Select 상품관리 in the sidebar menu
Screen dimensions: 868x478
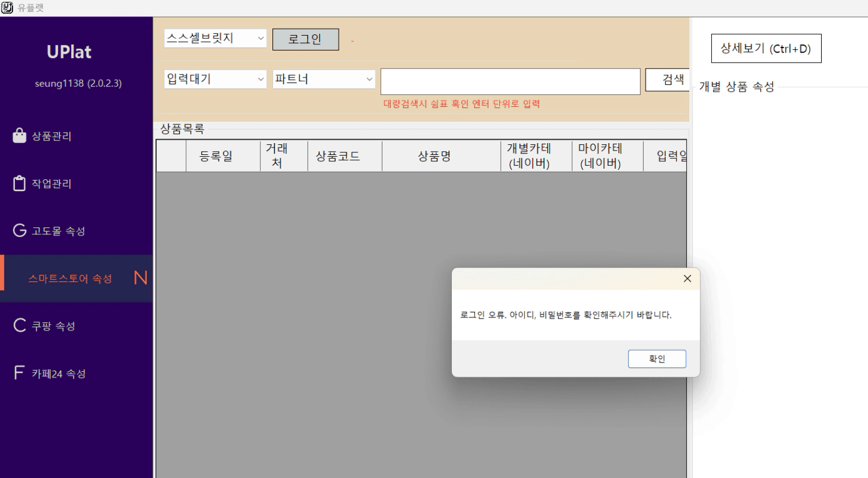click(51, 136)
